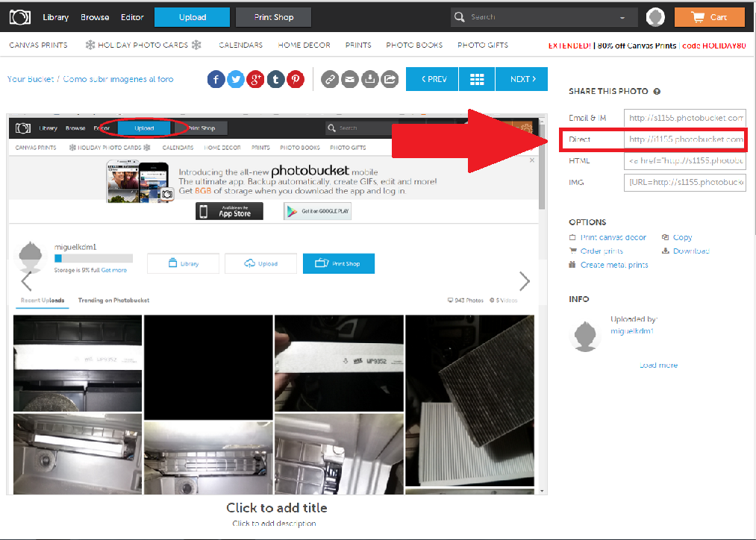This screenshot has height=540, width=756.
Task: Open Como subir imagenes al foro album
Action: 118,79
